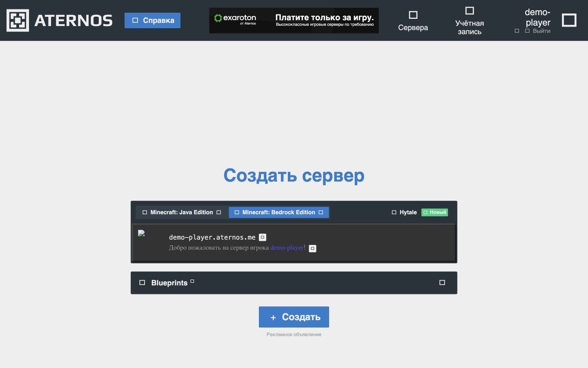
Task: Click the icon left of the Hytale label
Action: (394, 212)
